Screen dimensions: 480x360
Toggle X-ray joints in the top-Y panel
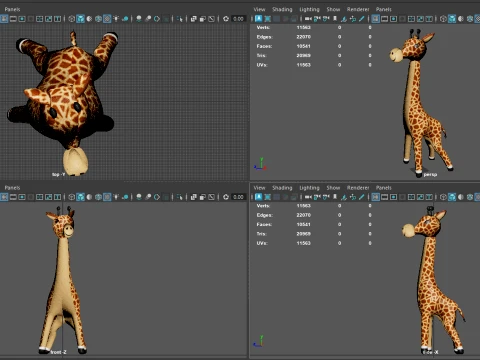click(x=211, y=19)
